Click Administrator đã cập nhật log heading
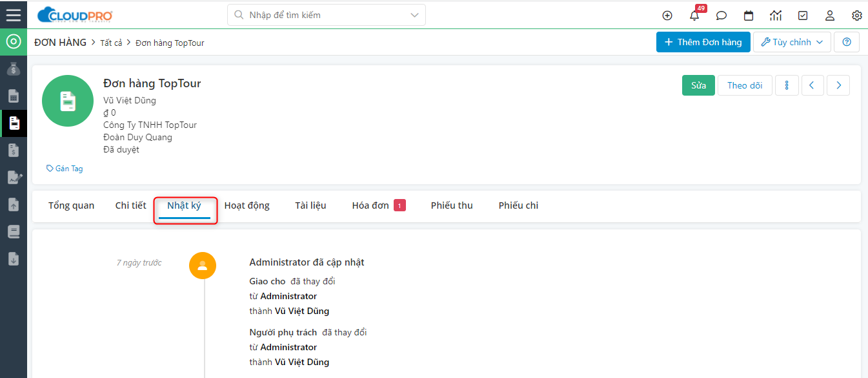This screenshot has width=868, height=378. pos(307,262)
